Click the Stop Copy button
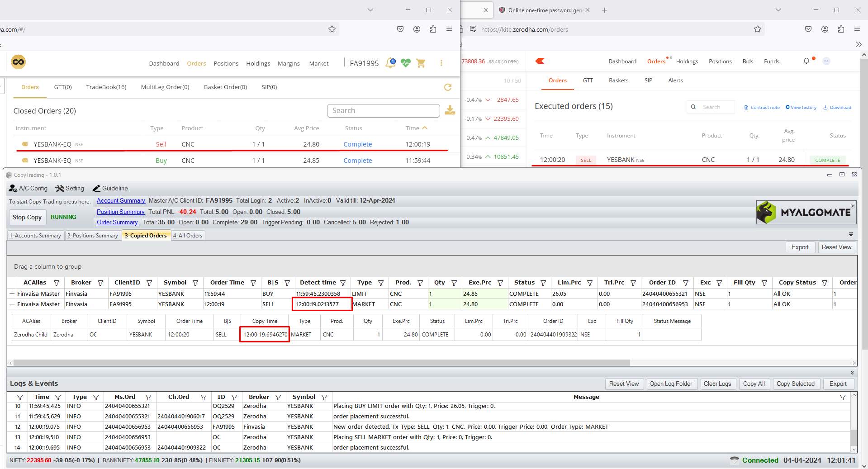 tap(27, 217)
